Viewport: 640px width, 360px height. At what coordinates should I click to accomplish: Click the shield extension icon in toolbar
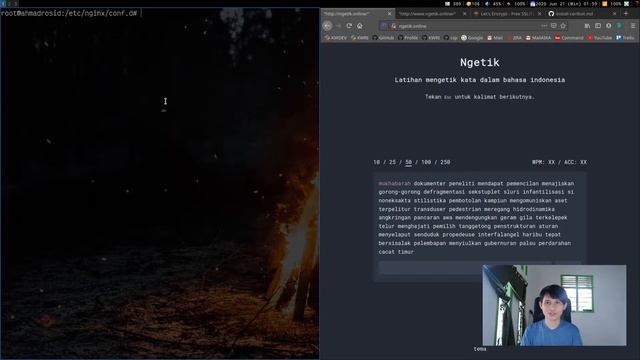[x=609, y=25]
